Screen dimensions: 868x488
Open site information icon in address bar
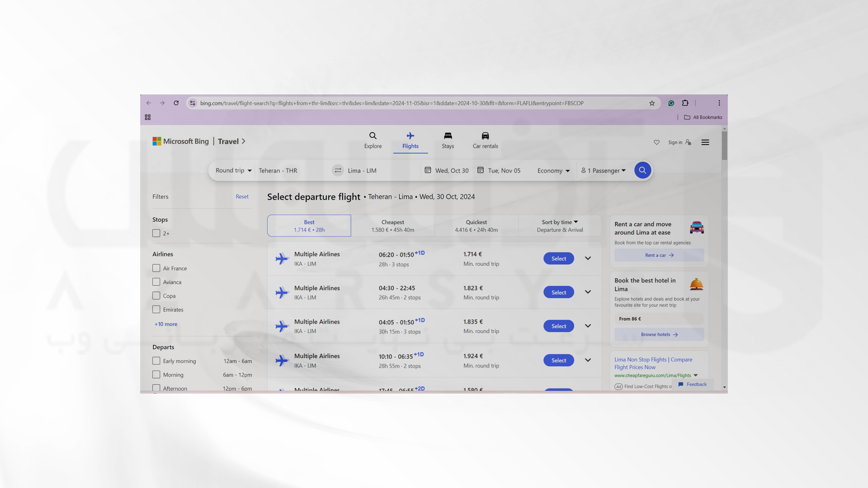(x=193, y=103)
